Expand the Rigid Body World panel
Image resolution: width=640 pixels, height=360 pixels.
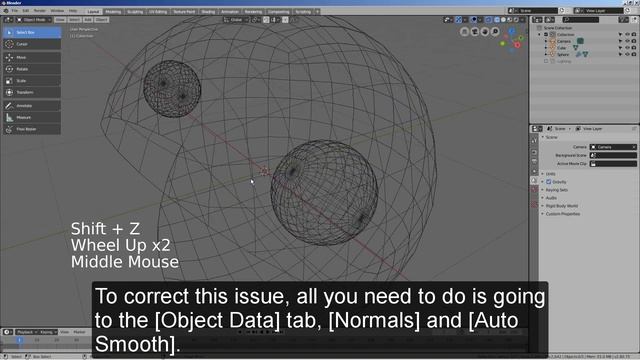(562, 206)
